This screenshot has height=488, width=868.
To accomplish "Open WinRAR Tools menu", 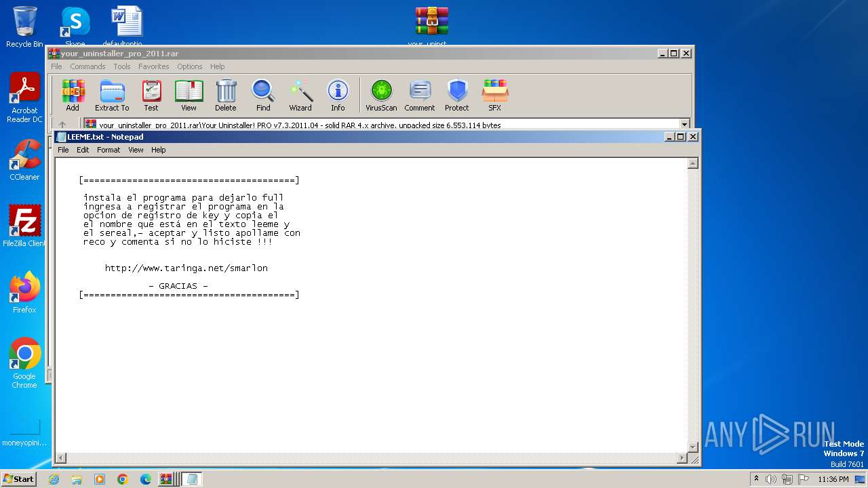I will [122, 66].
